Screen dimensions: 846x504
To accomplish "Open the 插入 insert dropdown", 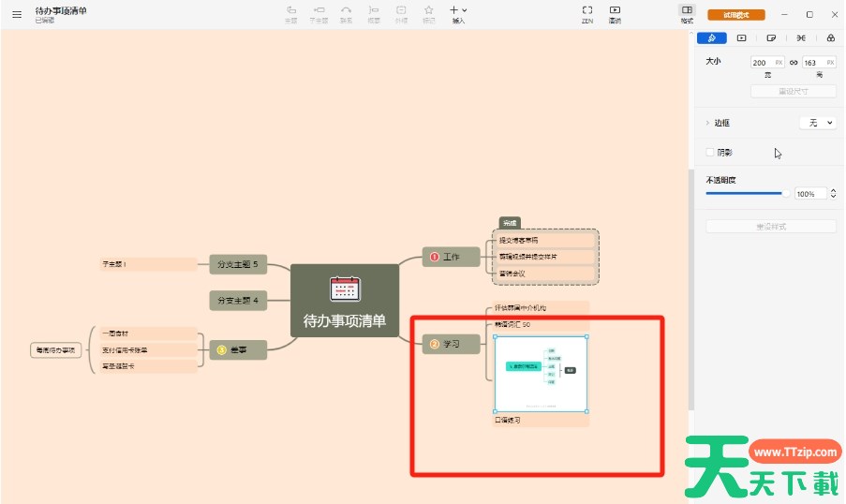I will tap(458, 13).
